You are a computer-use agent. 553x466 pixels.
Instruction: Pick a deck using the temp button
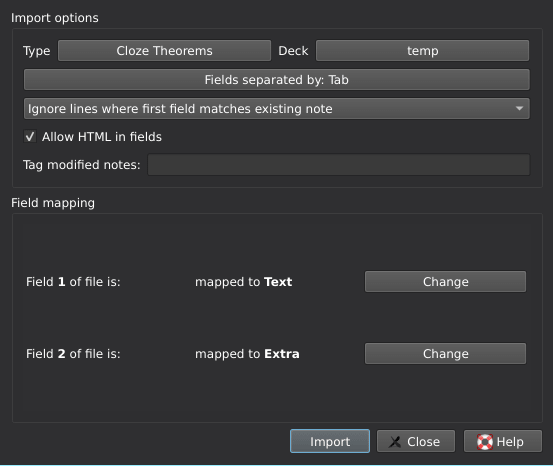(423, 50)
